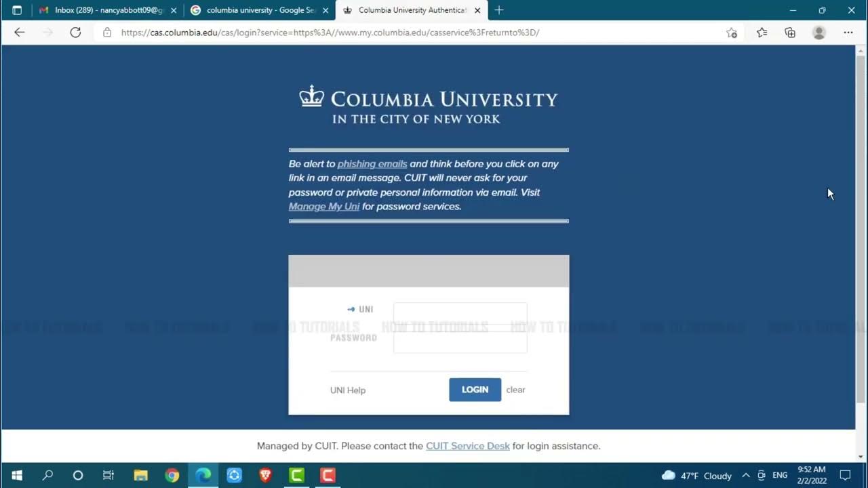This screenshot has height=488, width=868.
Task: Open the red Camtasia recorder taskbar icon
Action: point(328,475)
